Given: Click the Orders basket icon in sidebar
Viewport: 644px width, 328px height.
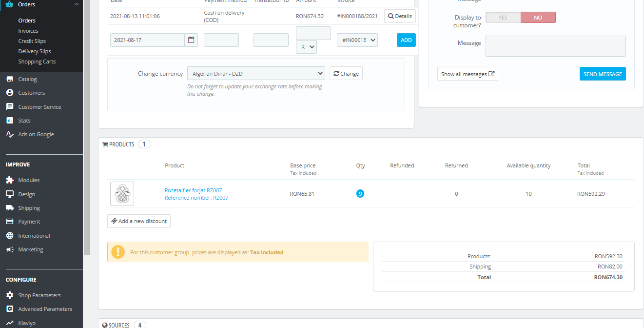Looking at the screenshot, I should point(9,4).
